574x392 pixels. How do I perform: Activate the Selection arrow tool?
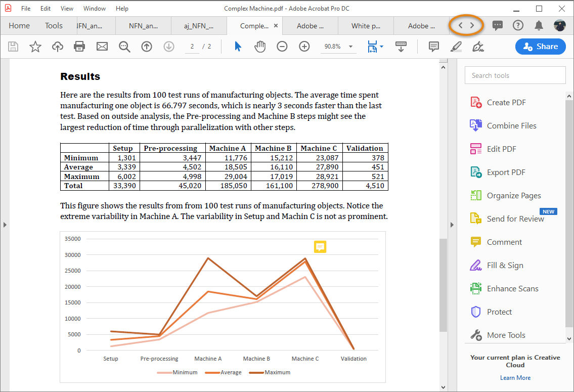[237, 46]
